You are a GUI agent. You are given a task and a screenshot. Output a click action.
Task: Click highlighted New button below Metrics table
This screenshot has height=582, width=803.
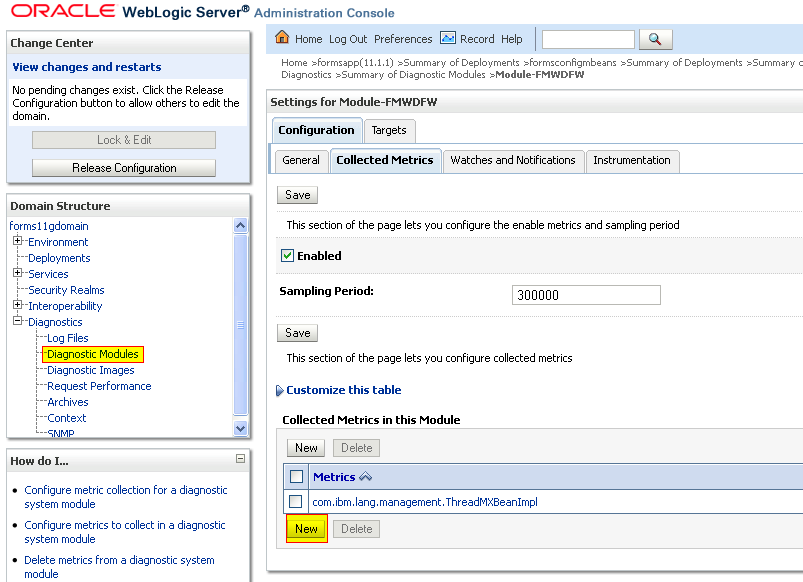pyautogui.click(x=306, y=529)
